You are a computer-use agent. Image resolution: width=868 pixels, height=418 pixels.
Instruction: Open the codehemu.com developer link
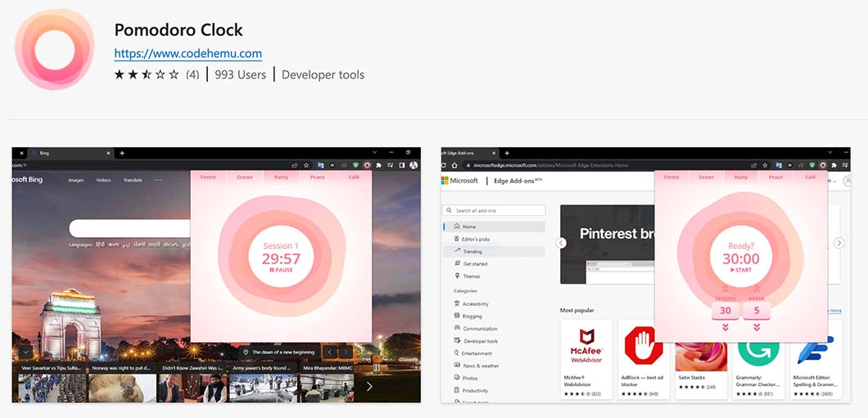pyautogui.click(x=188, y=54)
